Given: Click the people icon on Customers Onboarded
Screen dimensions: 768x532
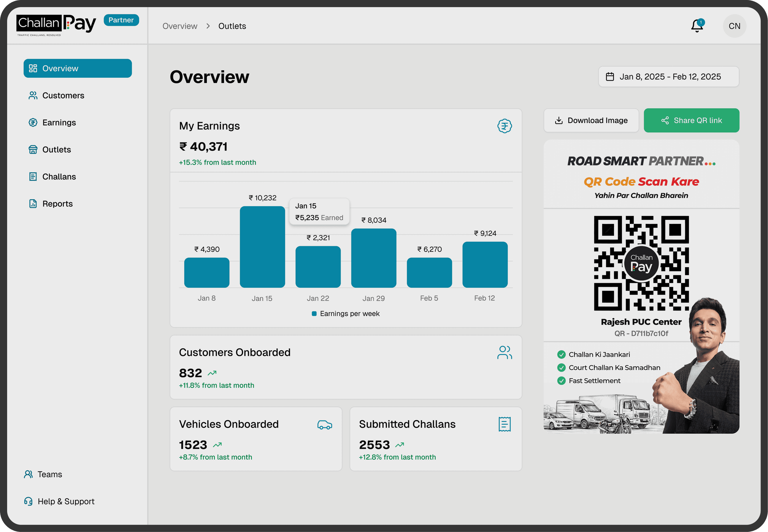Looking at the screenshot, I should [x=504, y=352].
